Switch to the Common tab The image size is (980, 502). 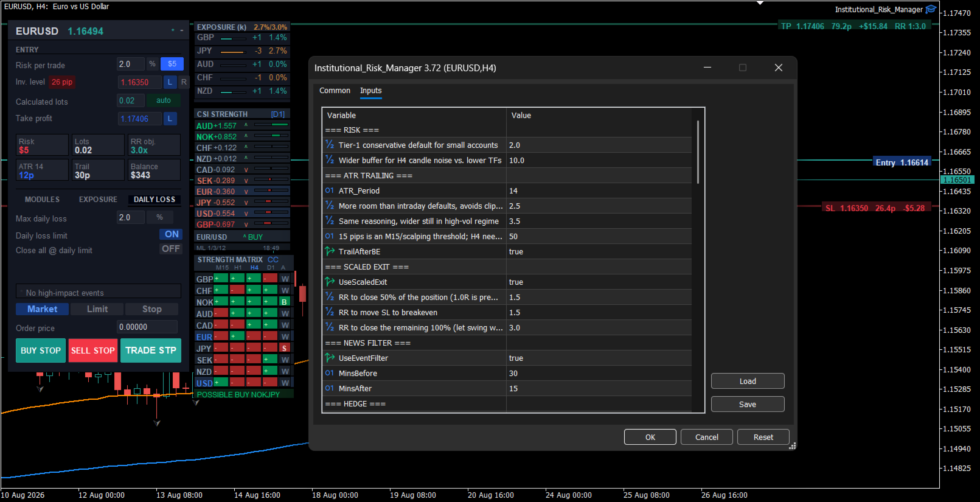(335, 91)
